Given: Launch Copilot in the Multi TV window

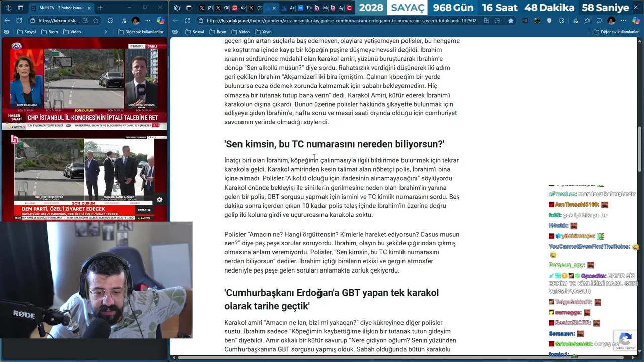Looking at the screenshot, I should tap(160, 20).
